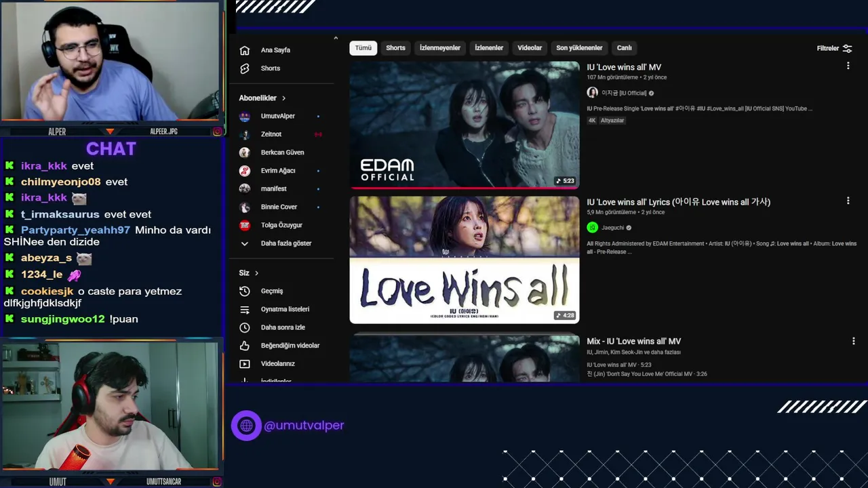868x488 pixels.
Task: Click chat username 1234_le
Action: 41,274
